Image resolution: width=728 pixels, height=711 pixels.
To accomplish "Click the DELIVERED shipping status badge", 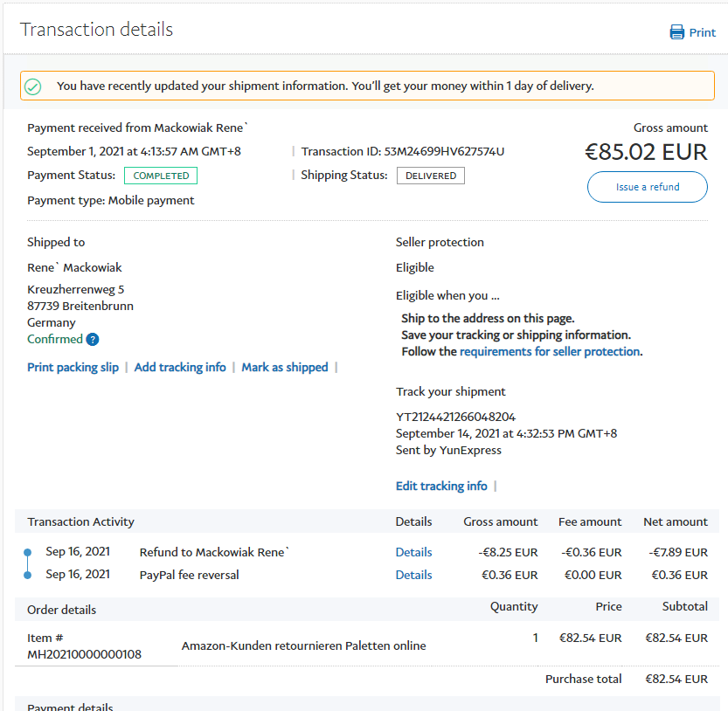I will coord(431,176).
